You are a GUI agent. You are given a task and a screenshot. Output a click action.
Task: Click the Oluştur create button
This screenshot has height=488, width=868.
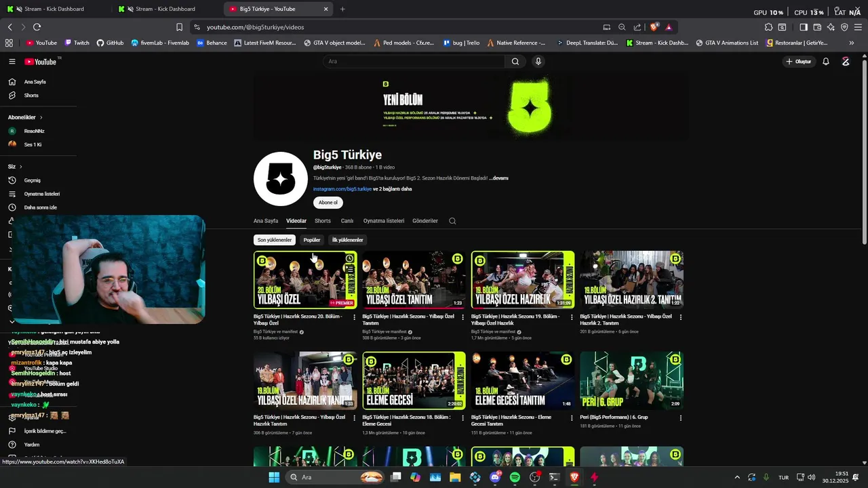pos(799,62)
